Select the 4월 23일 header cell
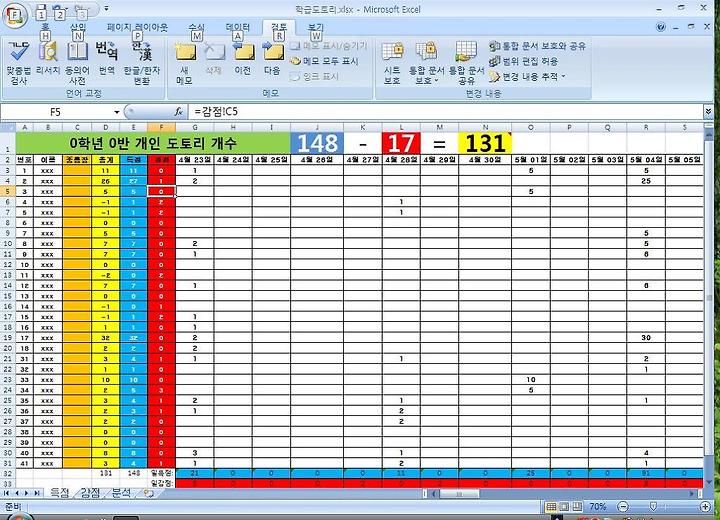Screen dimensions: 720x520 (195, 159)
